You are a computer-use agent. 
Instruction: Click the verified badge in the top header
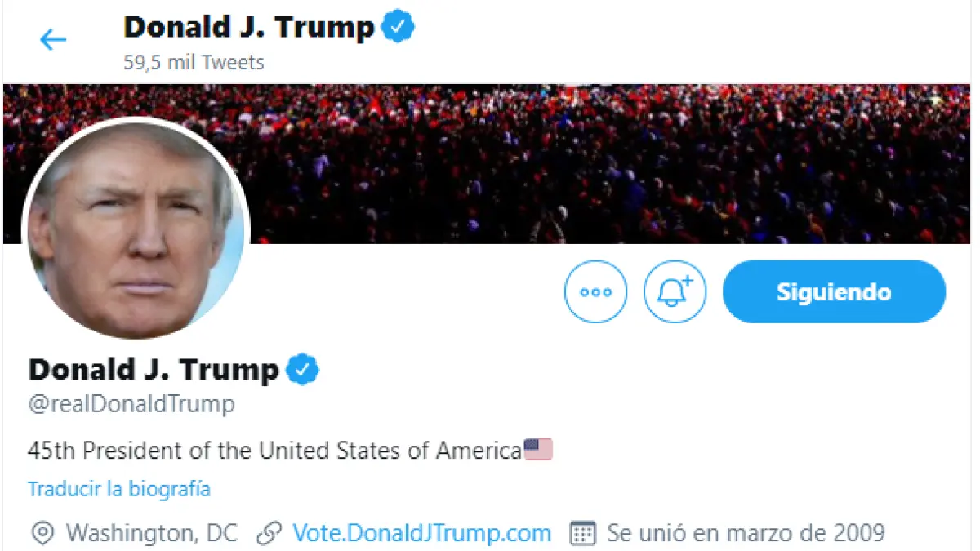399,28
